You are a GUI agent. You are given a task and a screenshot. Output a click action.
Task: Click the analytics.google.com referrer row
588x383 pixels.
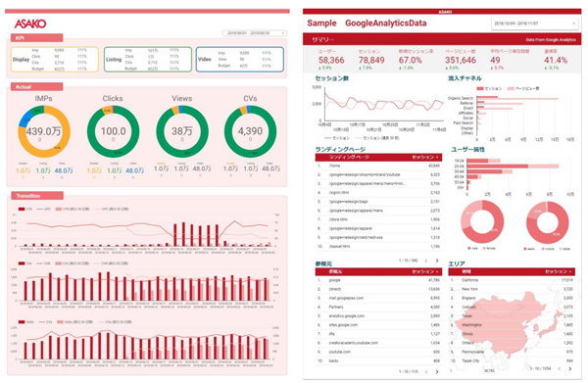[x=378, y=316]
